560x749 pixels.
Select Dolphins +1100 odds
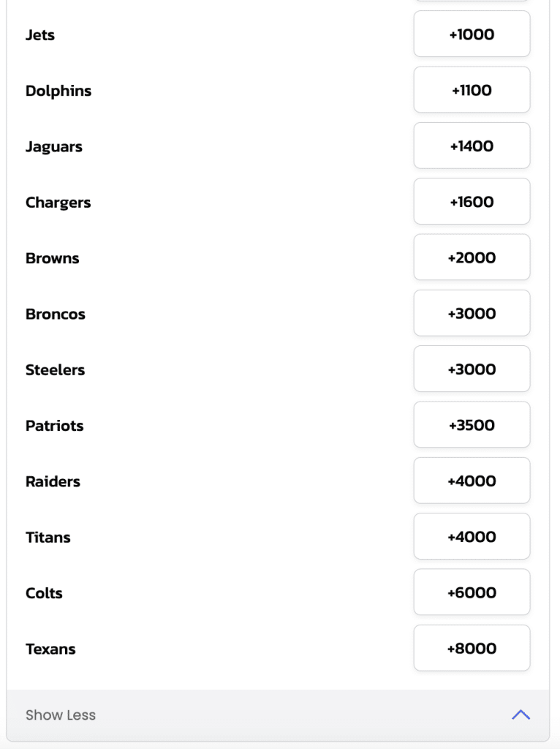pyautogui.click(x=472, y=90)
